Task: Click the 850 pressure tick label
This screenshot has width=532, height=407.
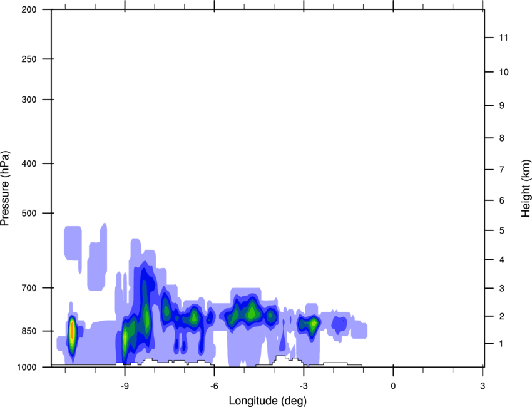Action: click(x=29, y=331)
